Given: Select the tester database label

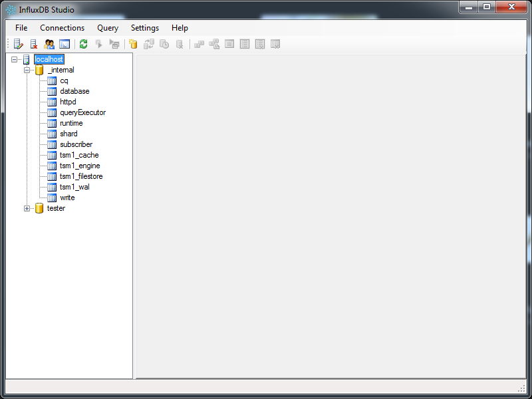Looking at the screenshot, I should [56, 208].
